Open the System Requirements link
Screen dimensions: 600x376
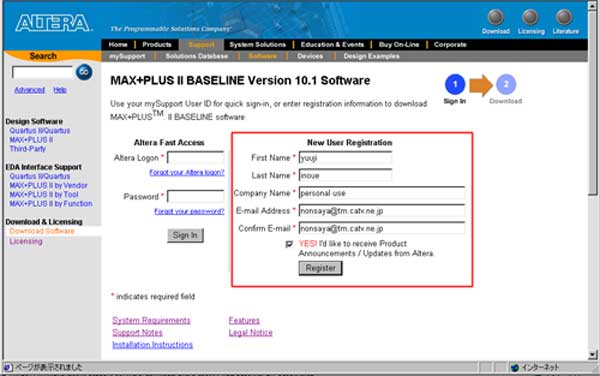coord(151,321)
